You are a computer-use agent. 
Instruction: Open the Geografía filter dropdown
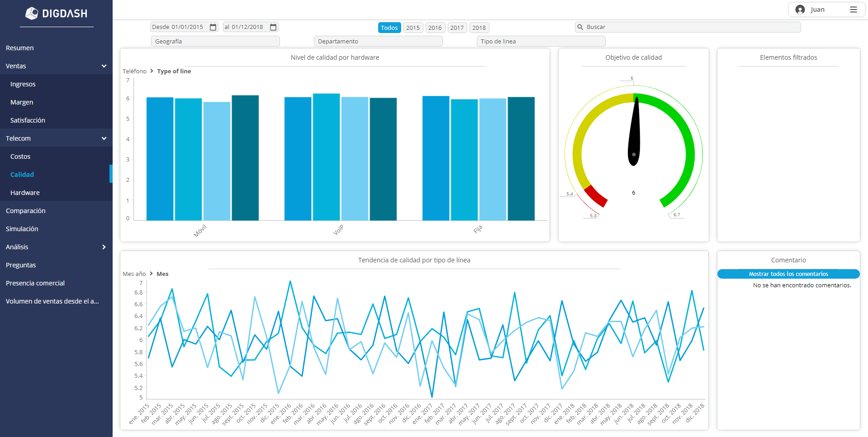[x=215, y=41]
